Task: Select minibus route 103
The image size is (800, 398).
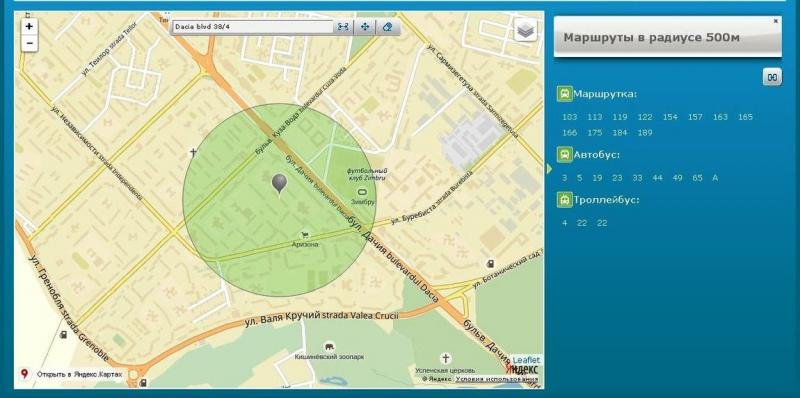Action: [x=569, y=117]
